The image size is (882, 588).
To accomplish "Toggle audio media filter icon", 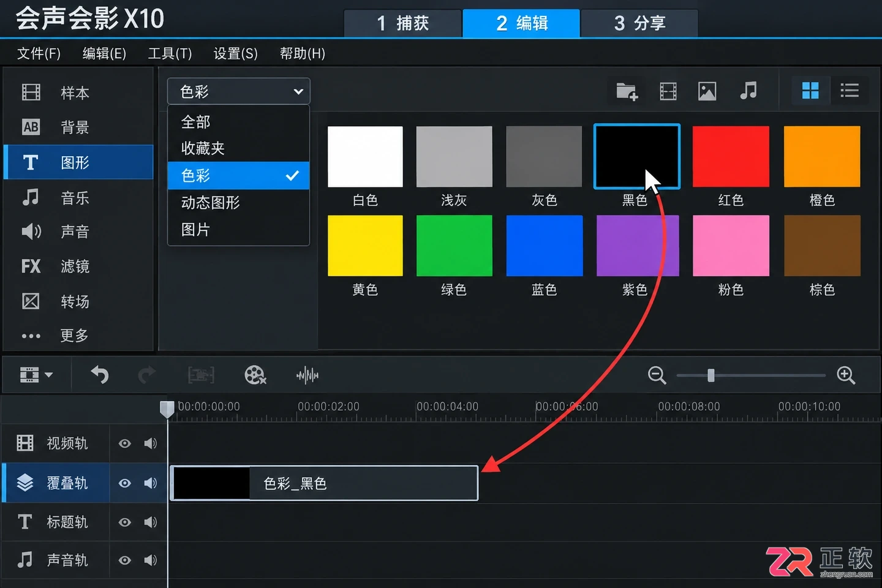I will tap(748, 91).
